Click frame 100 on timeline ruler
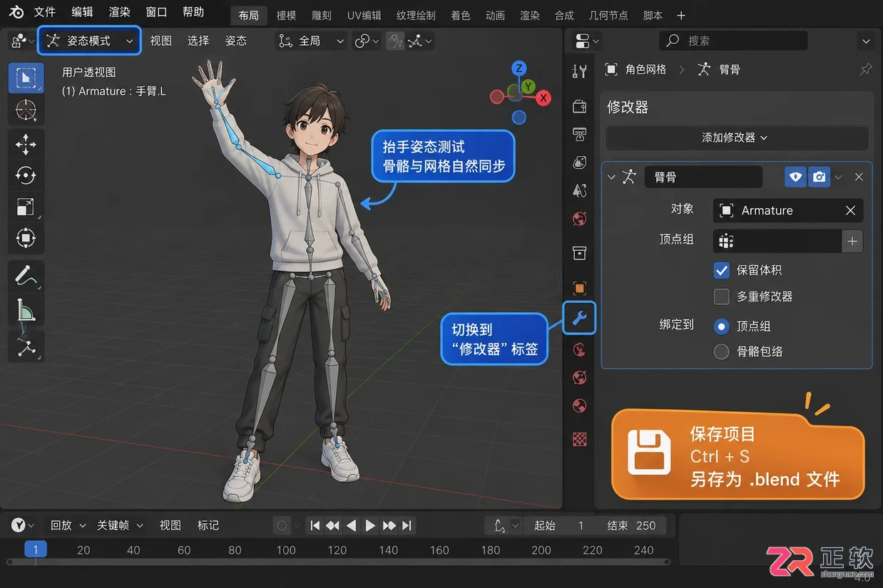This screenshot has height=588, width=883. (x=286, y=550)
